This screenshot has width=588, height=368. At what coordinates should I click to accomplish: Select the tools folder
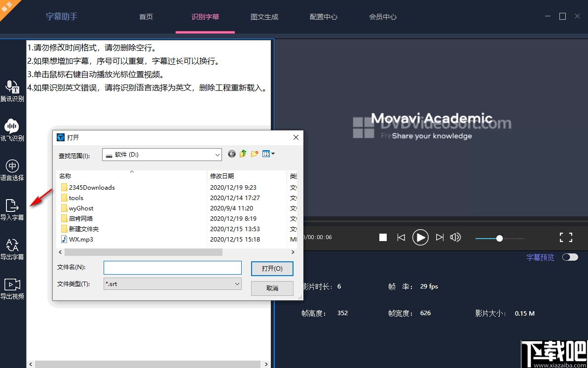point(72,198)
